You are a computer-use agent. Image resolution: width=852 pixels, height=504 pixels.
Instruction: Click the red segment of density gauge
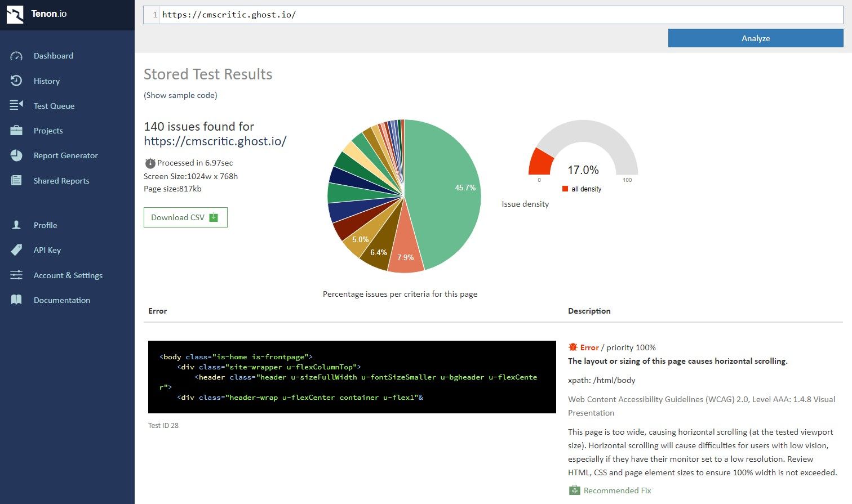click(540, 162)
